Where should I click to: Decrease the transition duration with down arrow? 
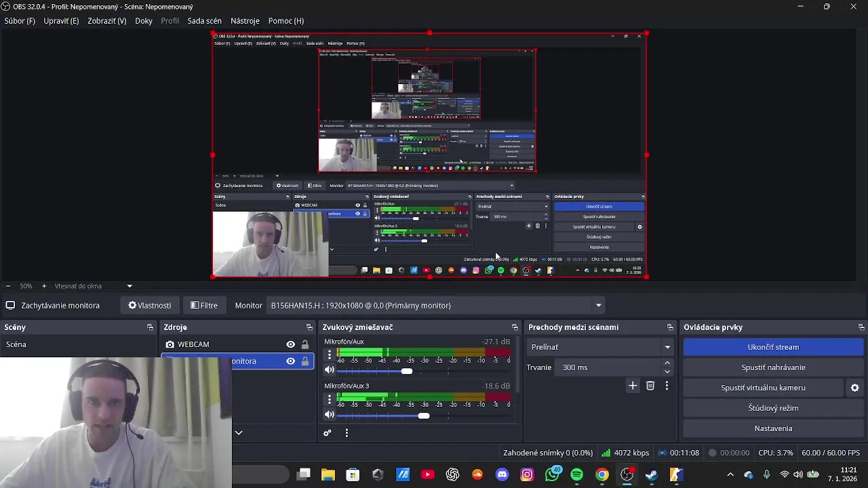click(x=667, y=371)
